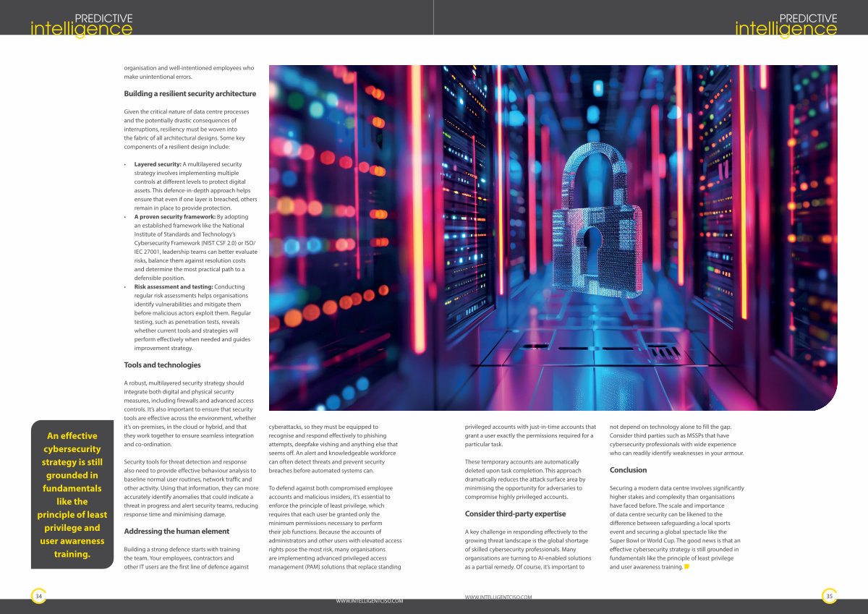
Task: Click the glowing padlock in the image
Action: pyautogui.click(x=597, y=221)
